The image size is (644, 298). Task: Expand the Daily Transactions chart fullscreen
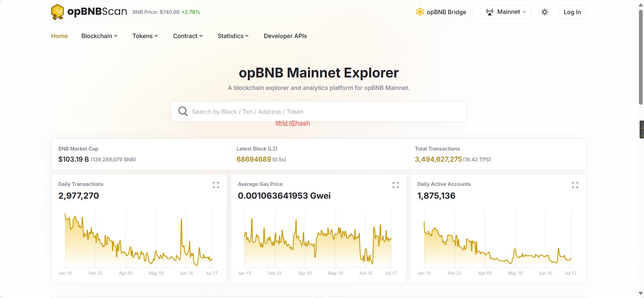(x=216, y=185)
